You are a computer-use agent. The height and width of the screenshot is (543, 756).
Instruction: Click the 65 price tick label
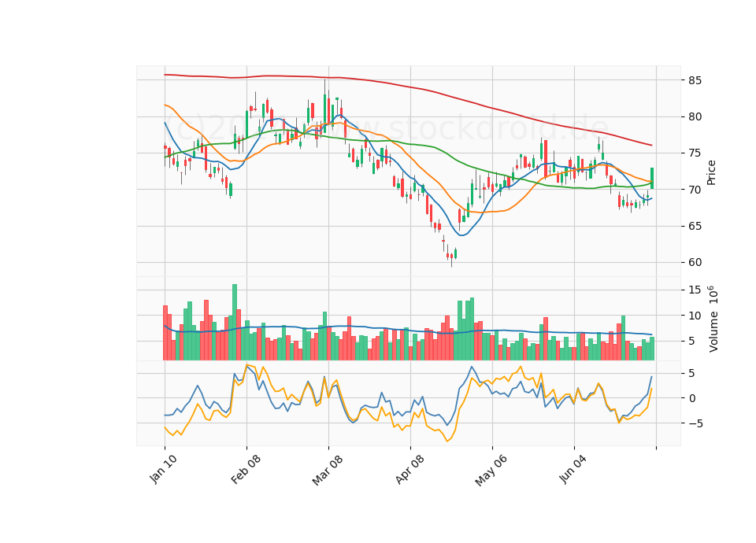[695, 226]
